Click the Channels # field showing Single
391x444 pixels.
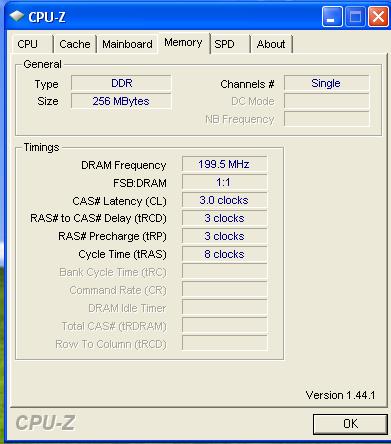click(326, 83)
